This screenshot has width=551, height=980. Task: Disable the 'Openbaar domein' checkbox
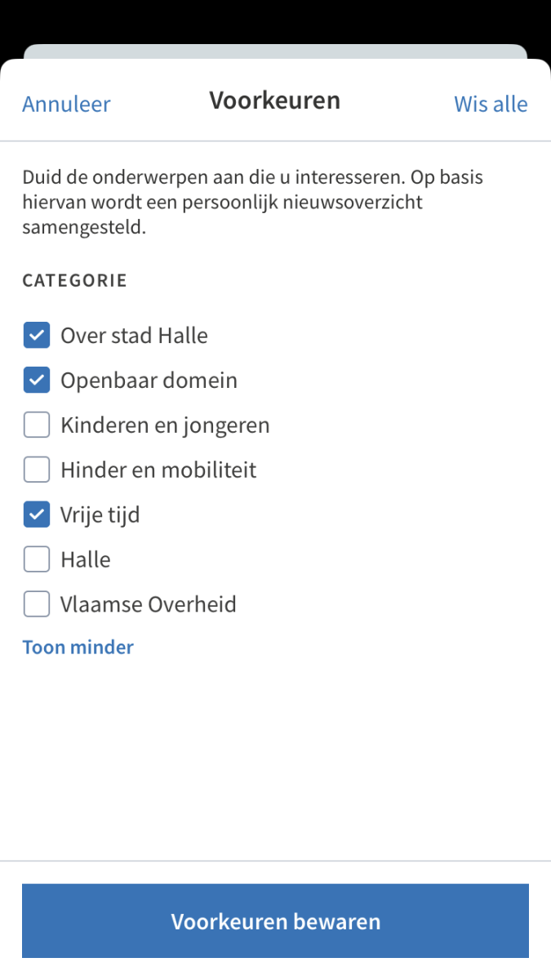36,380
